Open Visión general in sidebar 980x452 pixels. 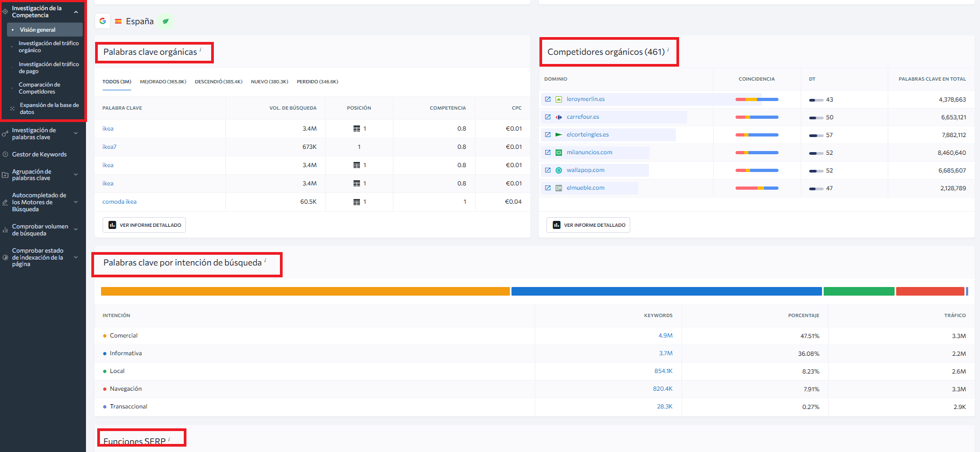[x=45, y=30]
